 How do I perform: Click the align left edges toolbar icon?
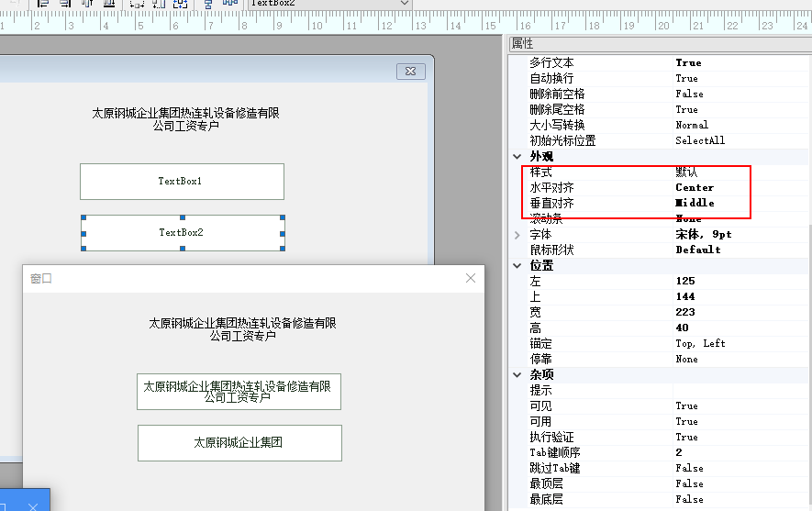pos(42,3)
